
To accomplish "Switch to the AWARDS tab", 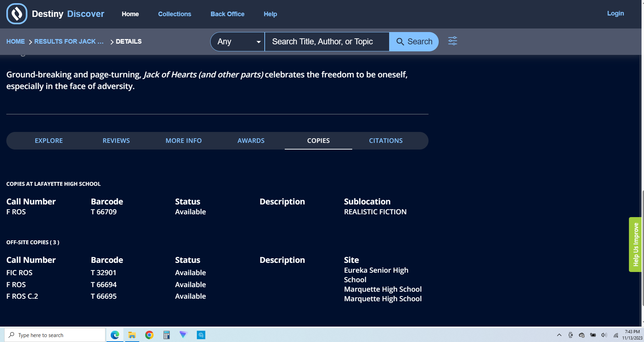I will (x=251, y=141).
